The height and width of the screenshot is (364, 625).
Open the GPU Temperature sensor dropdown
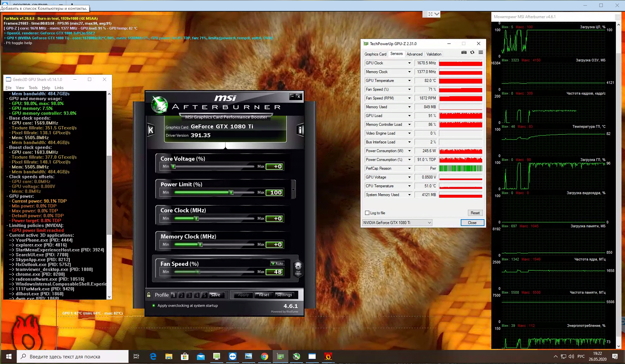pyautogui.click(x=409, y=81)
